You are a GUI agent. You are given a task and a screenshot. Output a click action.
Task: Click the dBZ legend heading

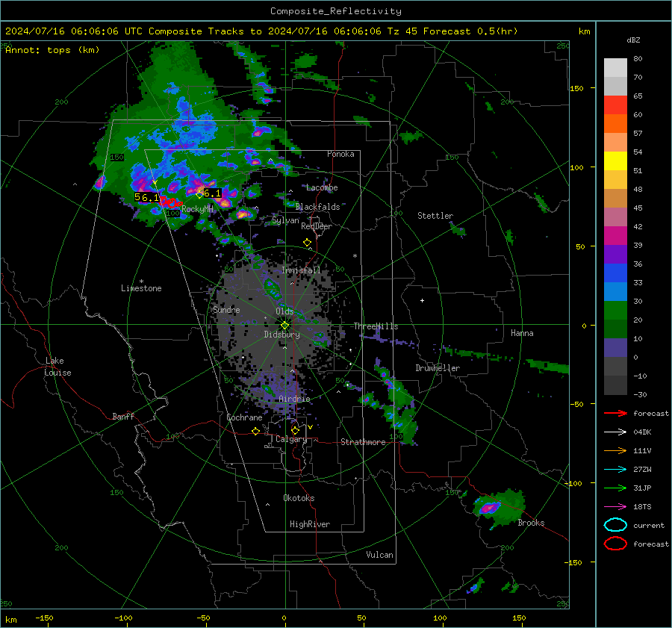coord(633,40)
